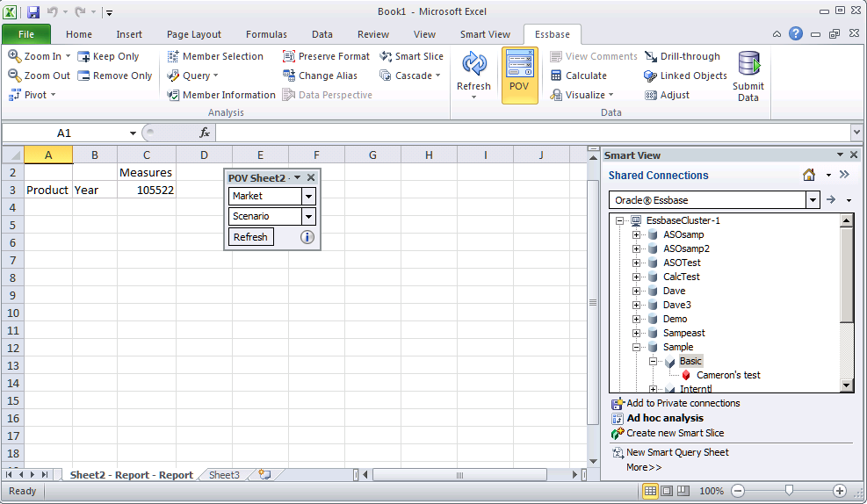Viewport: 867px width, 504px height.
Task: Open the Visualize menu
Action: click(582, 95)
